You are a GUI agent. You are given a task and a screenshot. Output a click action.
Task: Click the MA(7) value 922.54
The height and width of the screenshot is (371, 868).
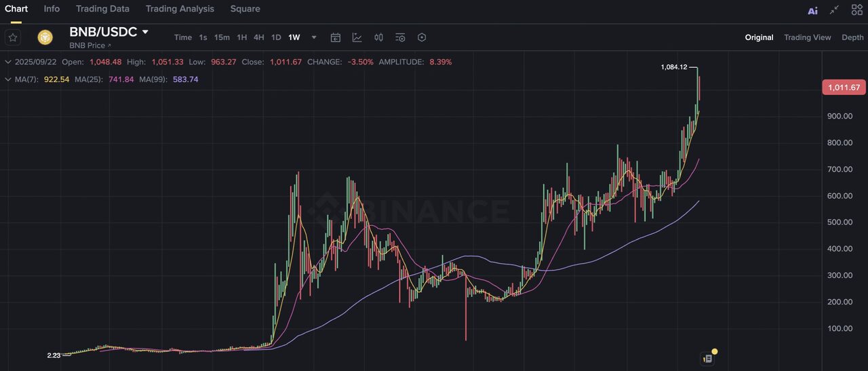click(56, 79)
